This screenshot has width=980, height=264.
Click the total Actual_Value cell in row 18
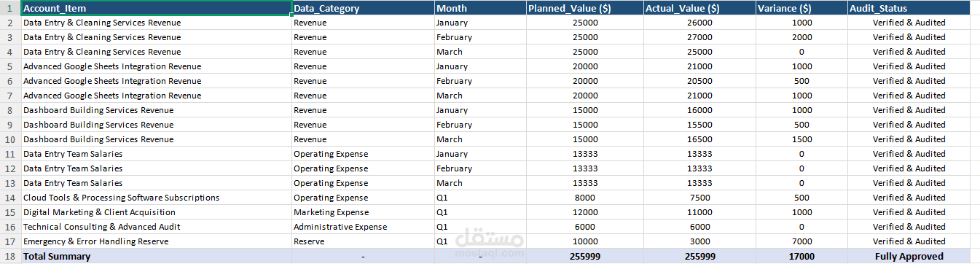pos(699,256)
